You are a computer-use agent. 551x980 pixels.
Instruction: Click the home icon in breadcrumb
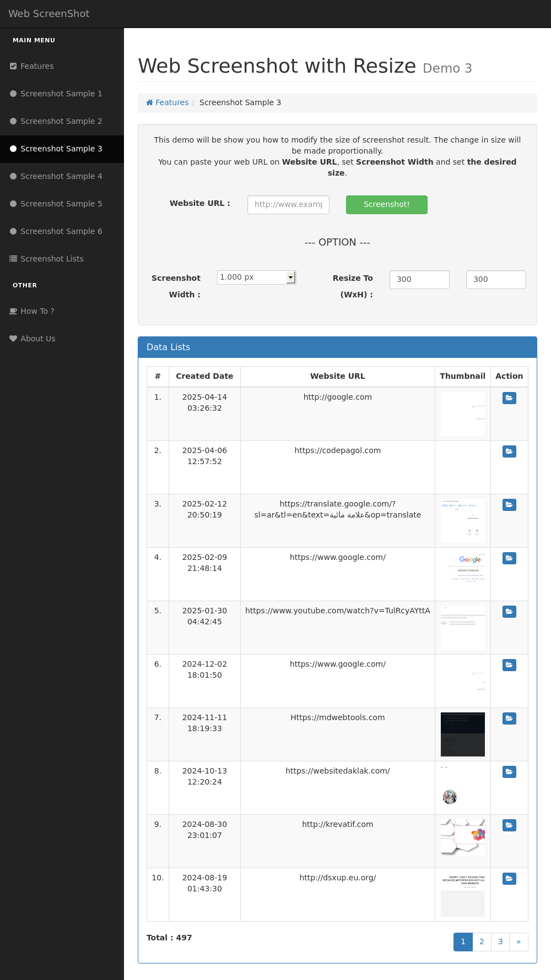tap(149, 102)
